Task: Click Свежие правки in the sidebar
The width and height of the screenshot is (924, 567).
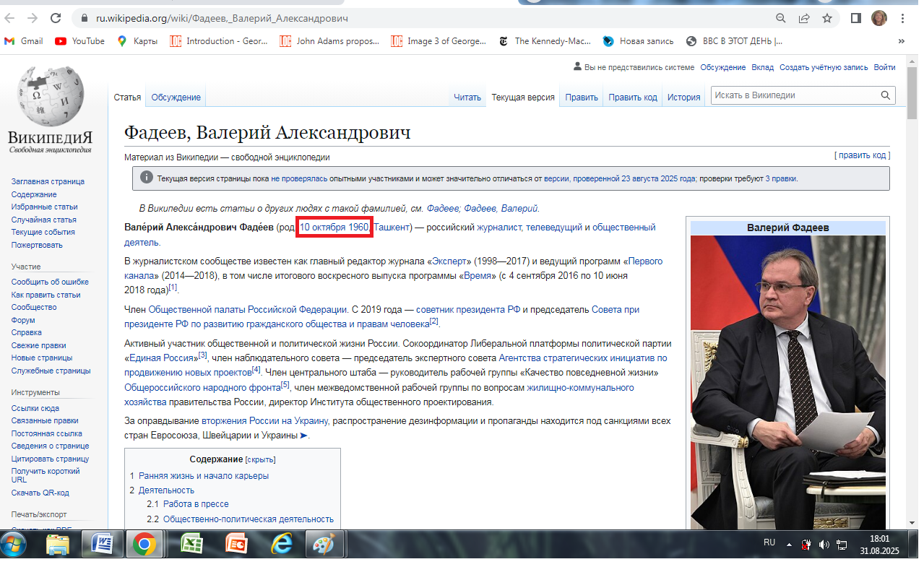Action: [38, 345]
